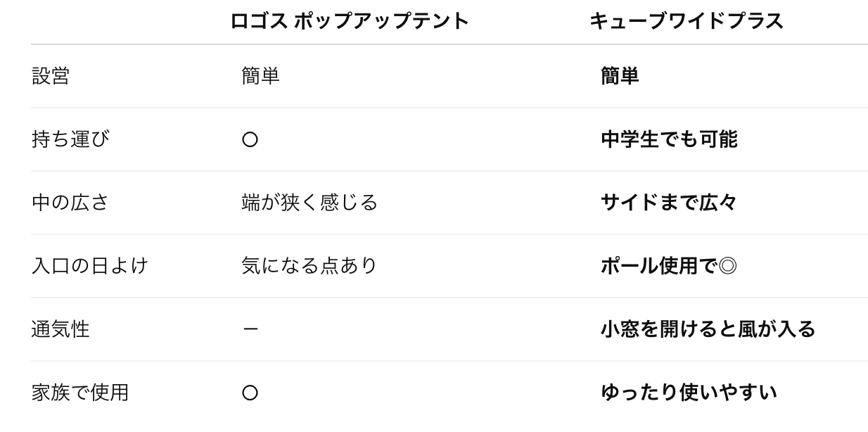The image size is (868, 432).
Task: Select the 入口の日よけ row label
Action: pos(90,266)
